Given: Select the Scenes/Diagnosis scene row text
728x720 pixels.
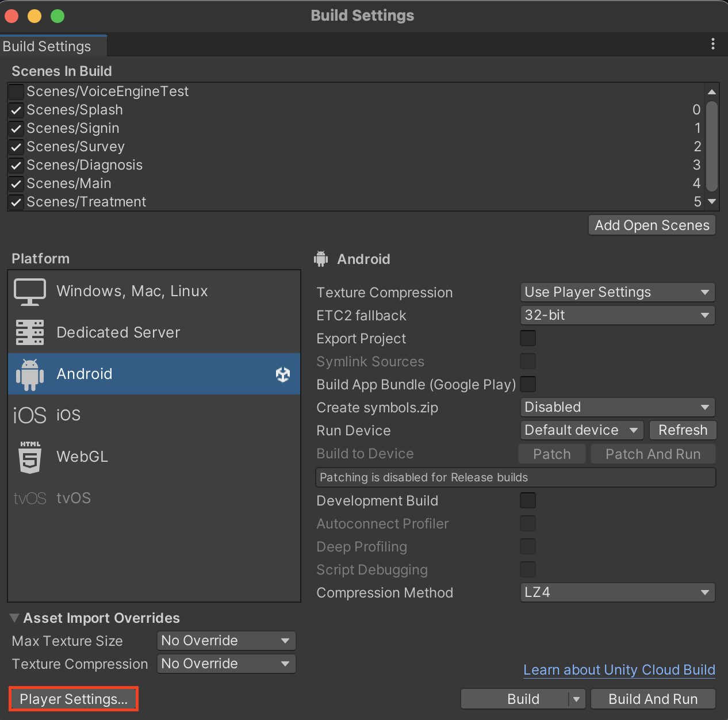Looking at the screenshot, I should point(85,165).
